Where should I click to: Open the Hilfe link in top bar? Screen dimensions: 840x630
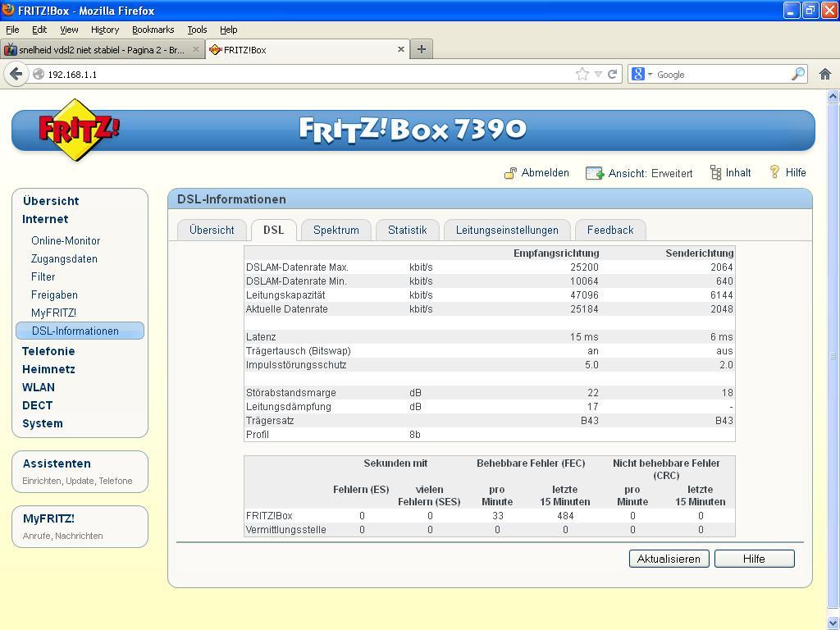[796, 172]
